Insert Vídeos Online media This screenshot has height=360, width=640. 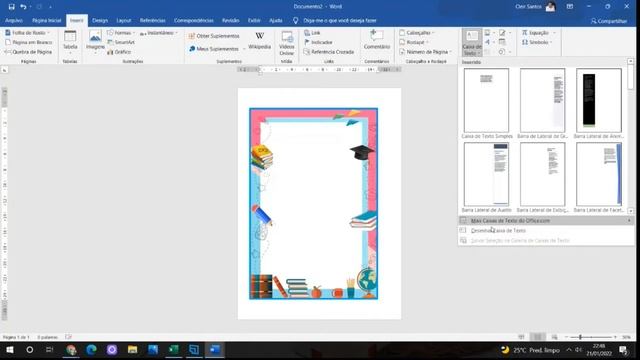tap(287, 43)
